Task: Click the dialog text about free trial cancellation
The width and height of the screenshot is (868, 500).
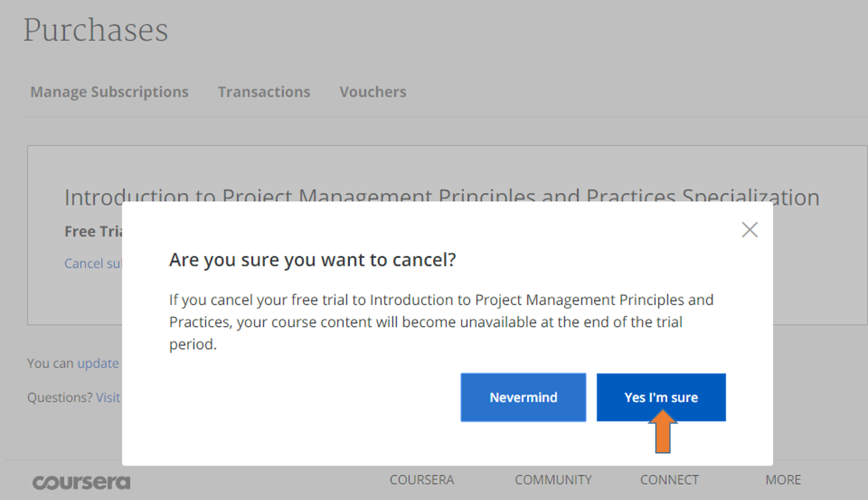Action: point(441,322)
